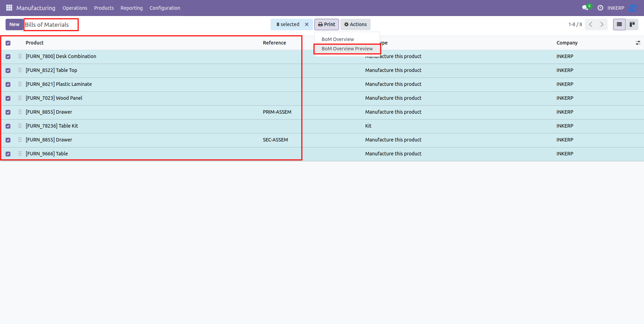Toggle the select-all header checkbox
644x324 pixels.
[8, 43]
